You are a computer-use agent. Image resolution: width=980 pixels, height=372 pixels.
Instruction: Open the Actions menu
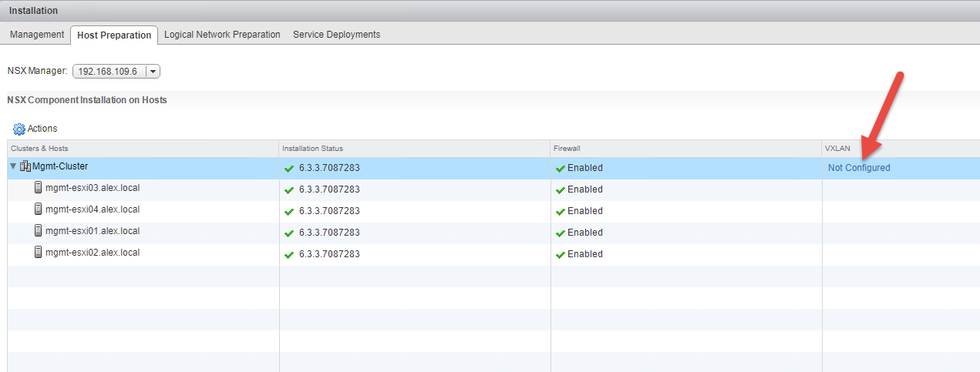[x=42, y=129]
